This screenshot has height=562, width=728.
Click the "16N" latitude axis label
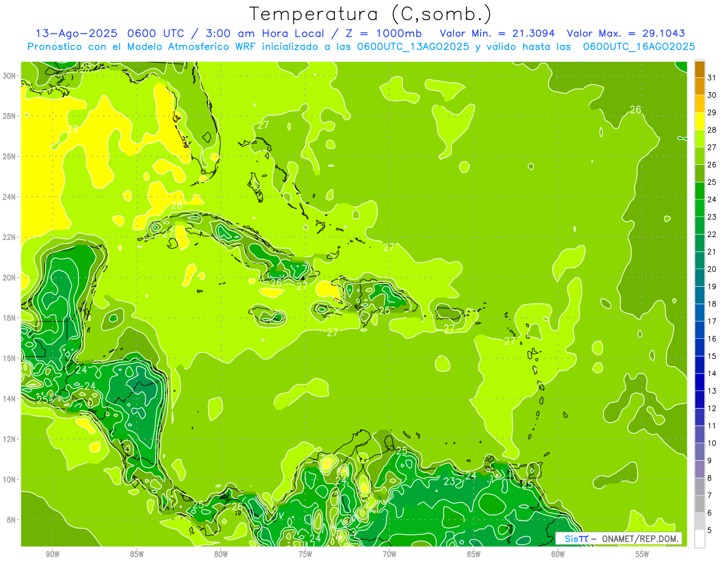[x=10, y=358]
